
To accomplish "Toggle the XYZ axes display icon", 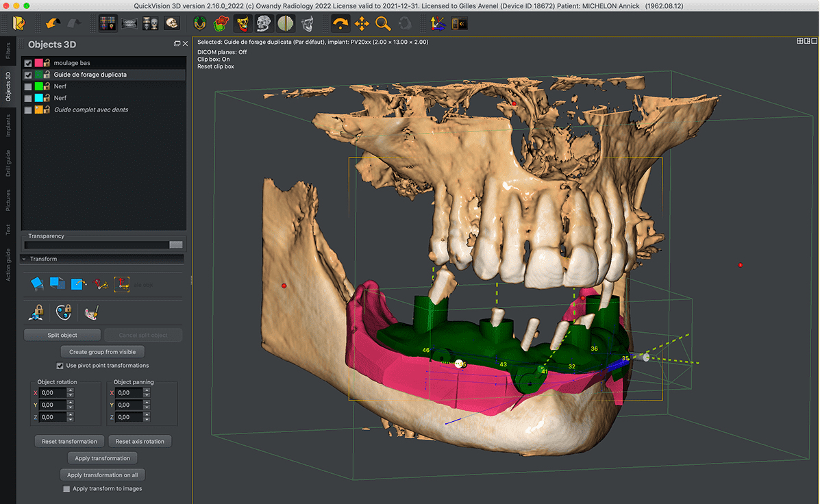I will (436, 24).
